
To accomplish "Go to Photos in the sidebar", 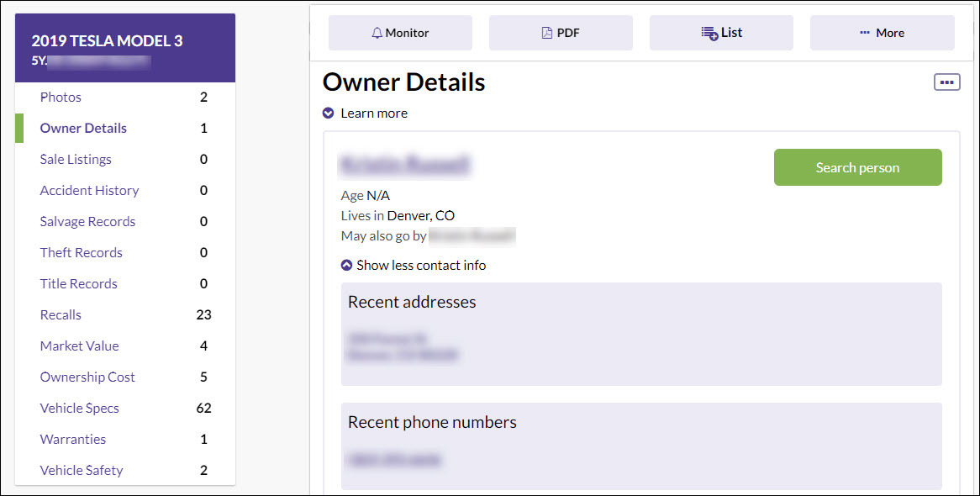I will click(x=61, y=97).
